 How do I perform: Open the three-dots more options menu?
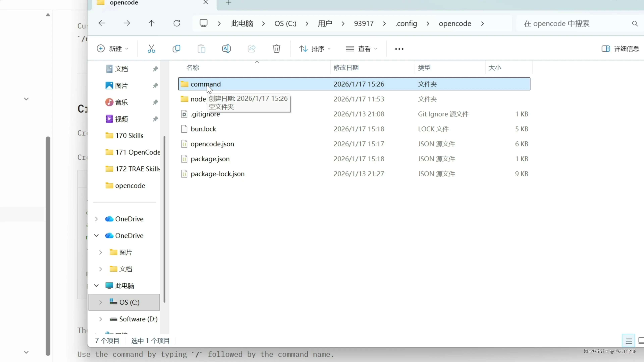click(x=399, y=49)
